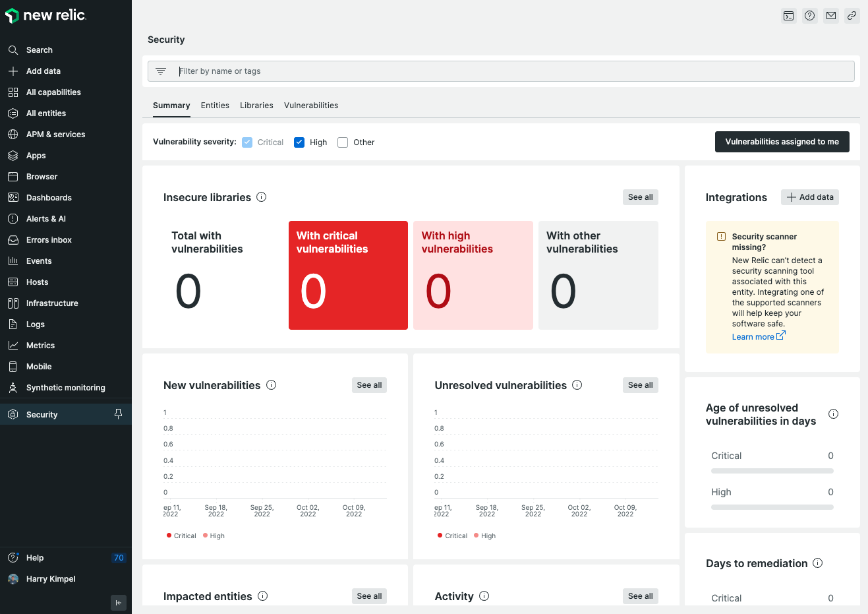868x614 pixels.
Task: Unpin the Security sidebar pin icon
Action: point(118,414)
